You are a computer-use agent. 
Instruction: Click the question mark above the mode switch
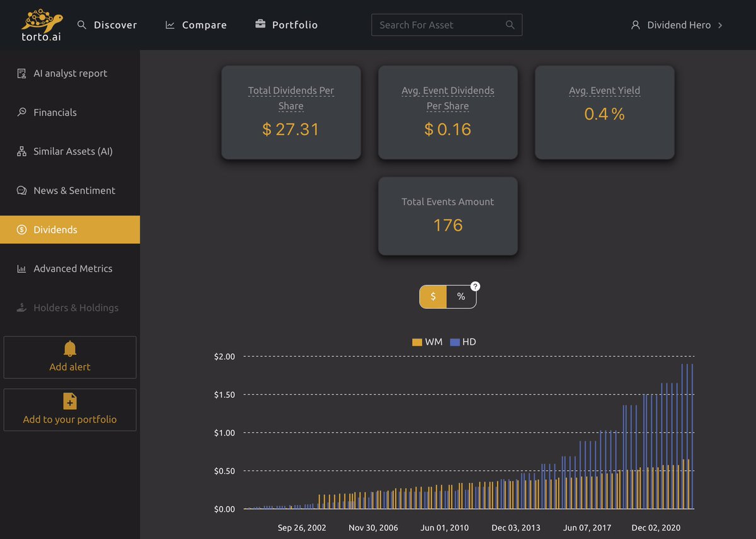coord(475,286)
